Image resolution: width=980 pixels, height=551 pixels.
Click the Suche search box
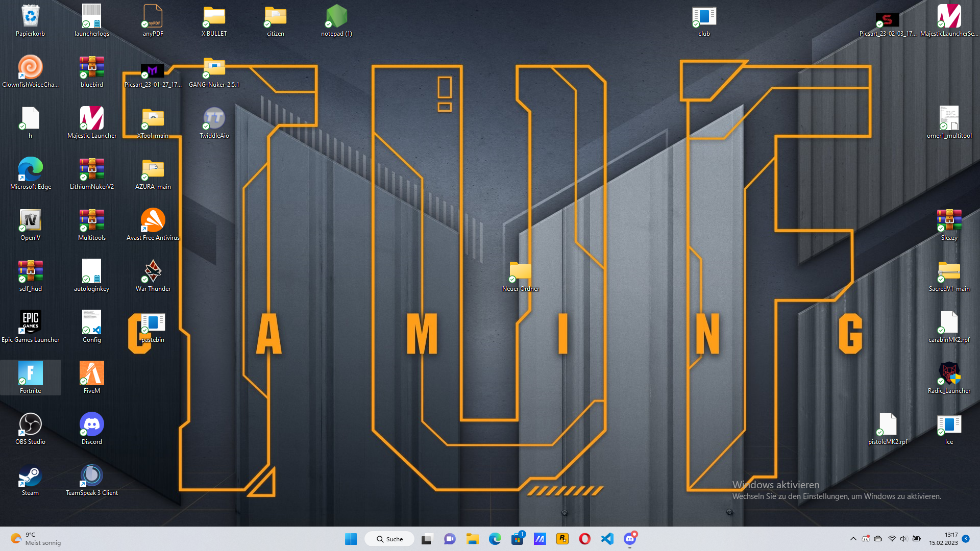(x=389, y=539)
